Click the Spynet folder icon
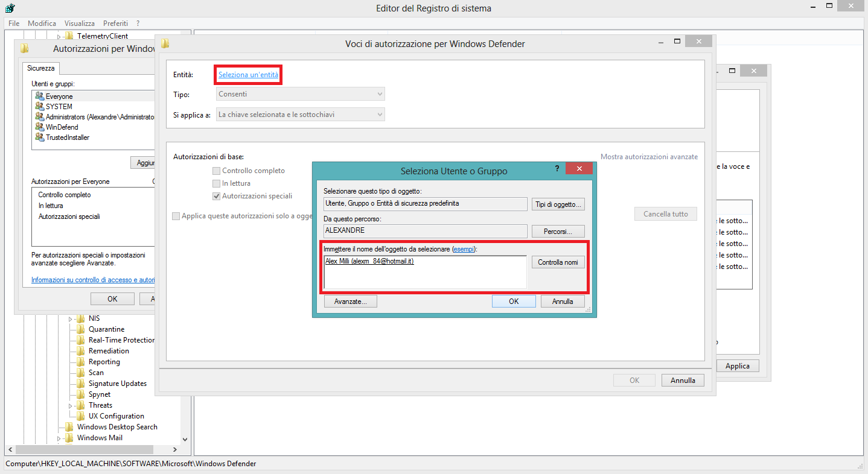This screenshot has height=474, width=868. coord(81,394)
